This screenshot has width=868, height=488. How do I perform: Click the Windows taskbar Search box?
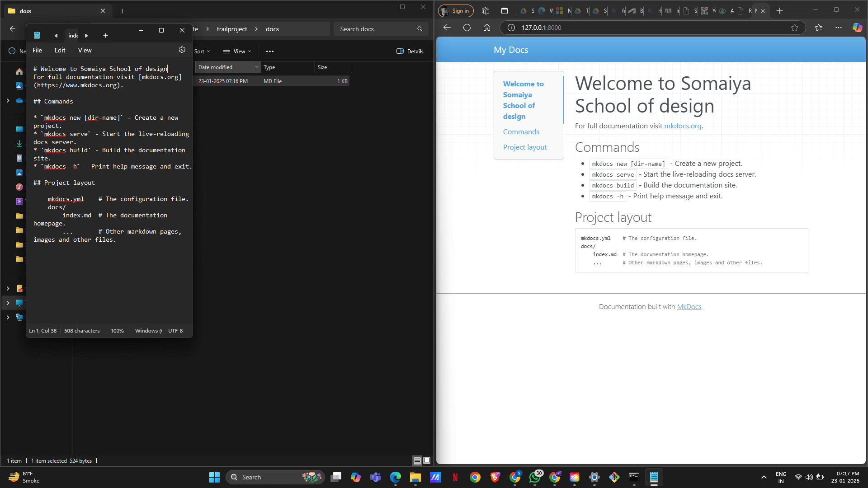click(x=275, y=477)
